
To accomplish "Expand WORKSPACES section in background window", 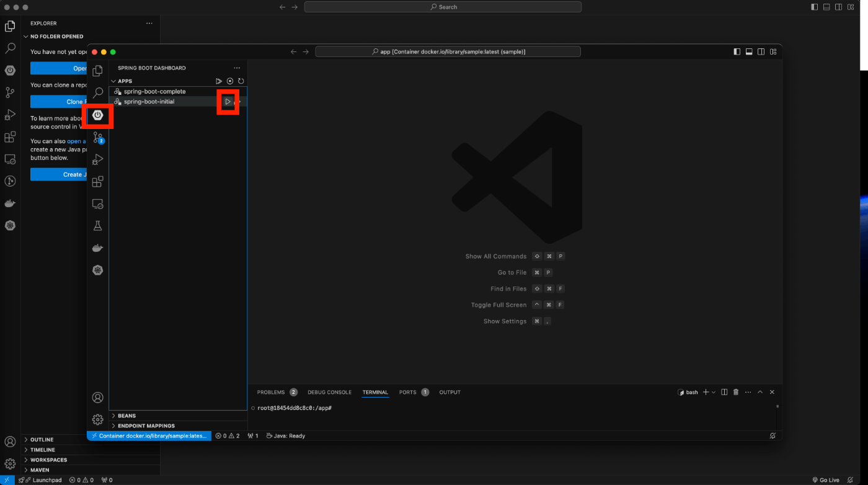I will pos(26,460).
